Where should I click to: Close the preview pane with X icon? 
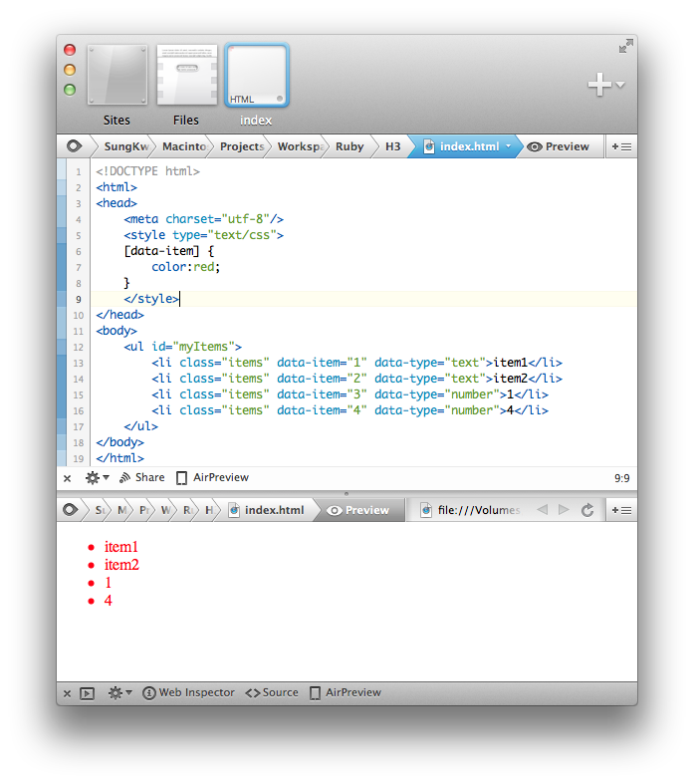[x=67, y=693]
